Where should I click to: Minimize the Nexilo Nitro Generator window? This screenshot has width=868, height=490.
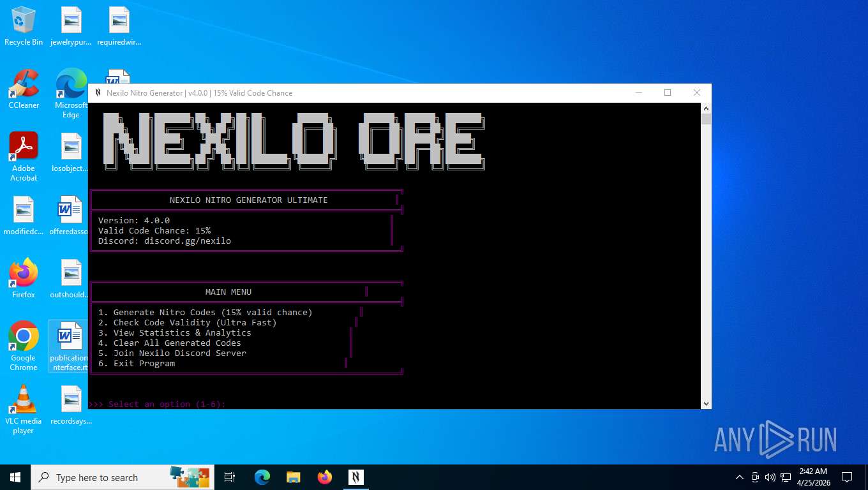(x=638, y=93)
